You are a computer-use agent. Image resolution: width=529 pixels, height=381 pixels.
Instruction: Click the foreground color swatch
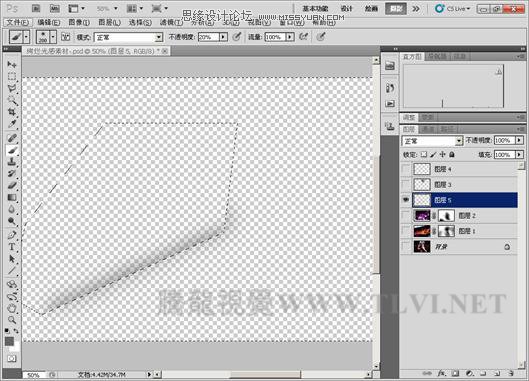[x=9, y=342]
